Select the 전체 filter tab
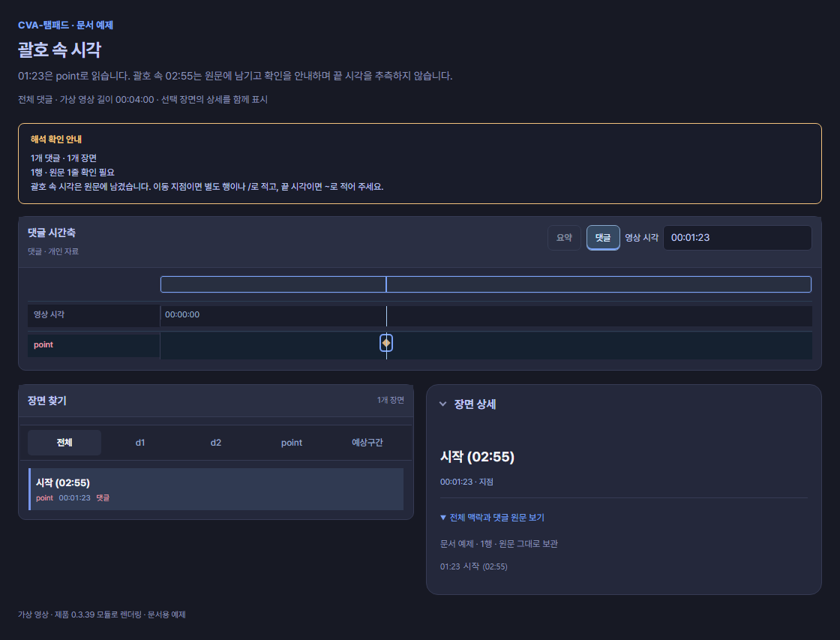 [x=64, y=442]
